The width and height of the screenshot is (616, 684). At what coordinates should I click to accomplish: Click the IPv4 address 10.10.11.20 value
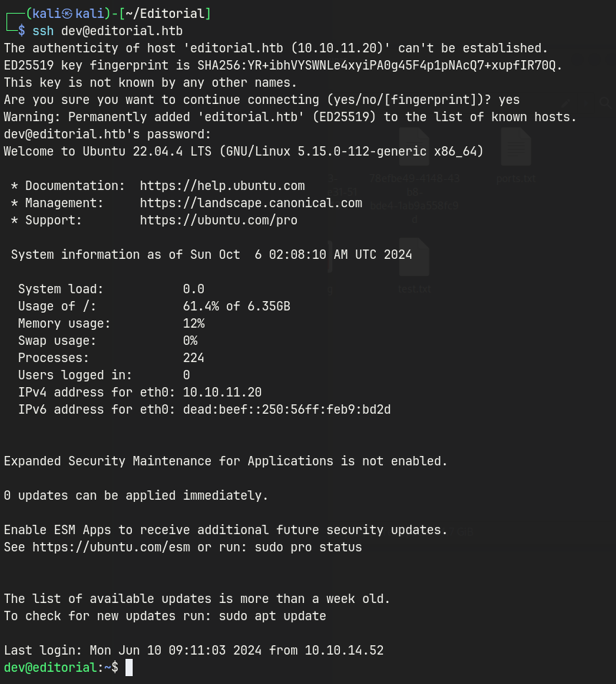click(222, 392)
